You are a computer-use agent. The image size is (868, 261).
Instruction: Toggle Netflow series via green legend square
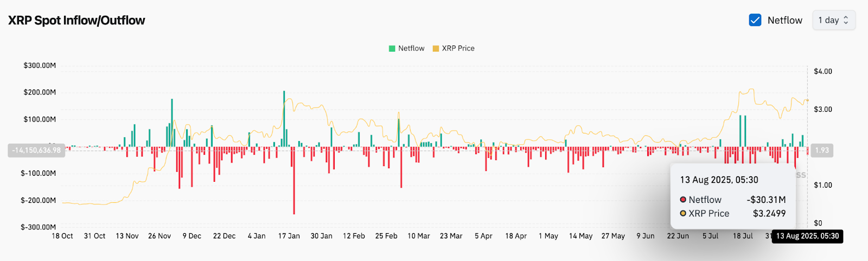392,48
